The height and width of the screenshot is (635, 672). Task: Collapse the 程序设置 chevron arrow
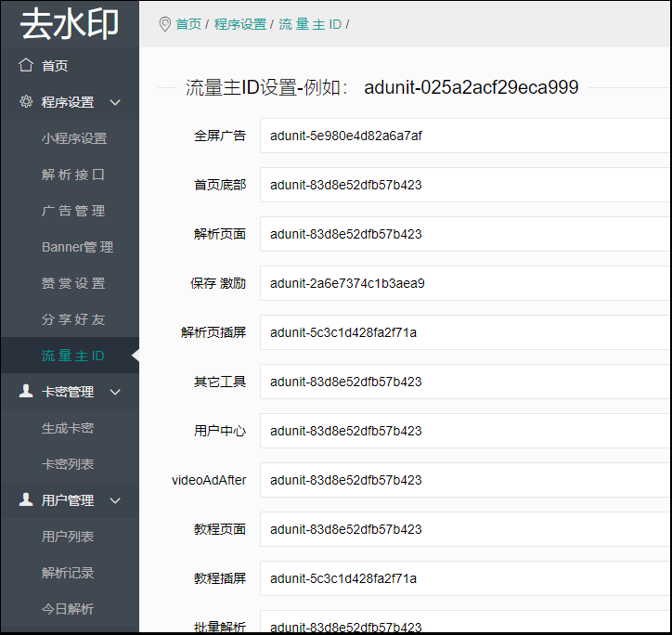115,102
